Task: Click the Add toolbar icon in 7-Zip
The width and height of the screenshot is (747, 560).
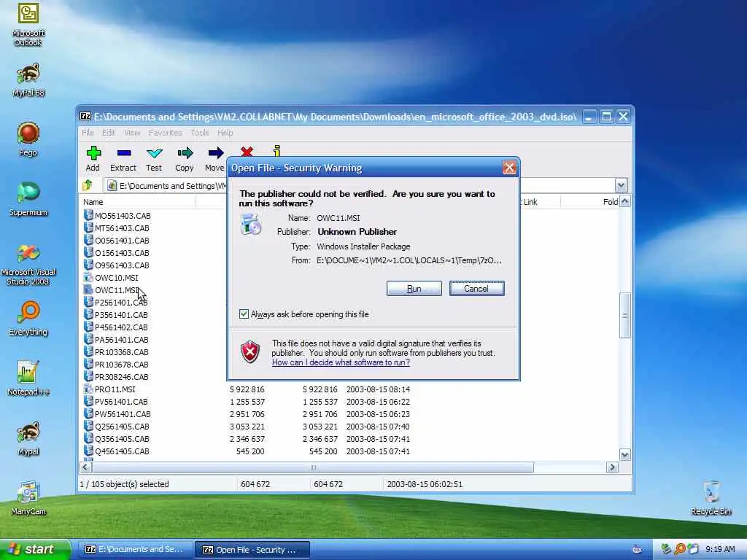Action: [x=93, y=159]
